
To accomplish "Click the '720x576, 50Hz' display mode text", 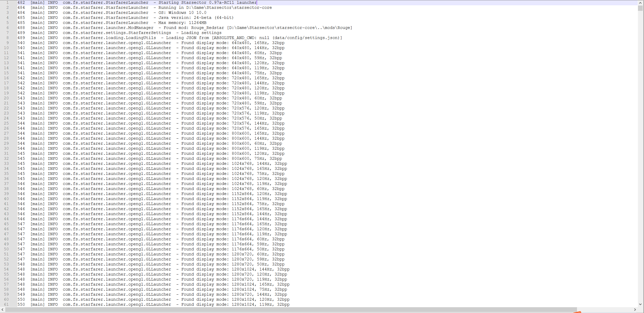I will [x=248, y=118].
